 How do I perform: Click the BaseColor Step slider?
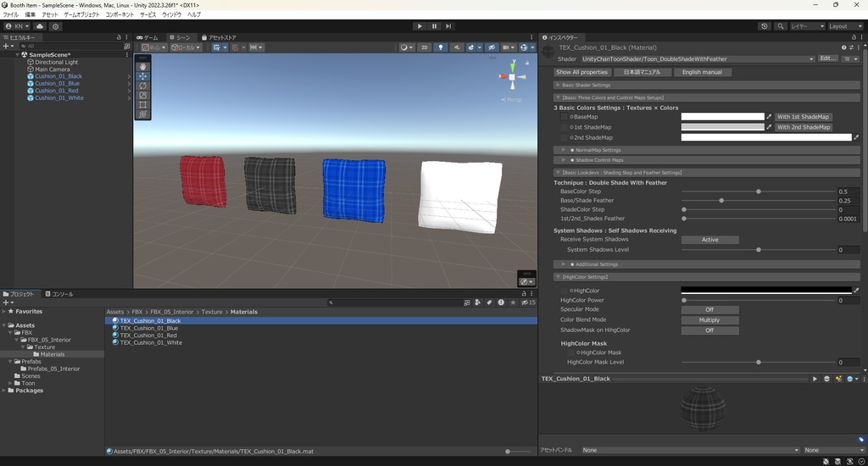click(759, 191)
